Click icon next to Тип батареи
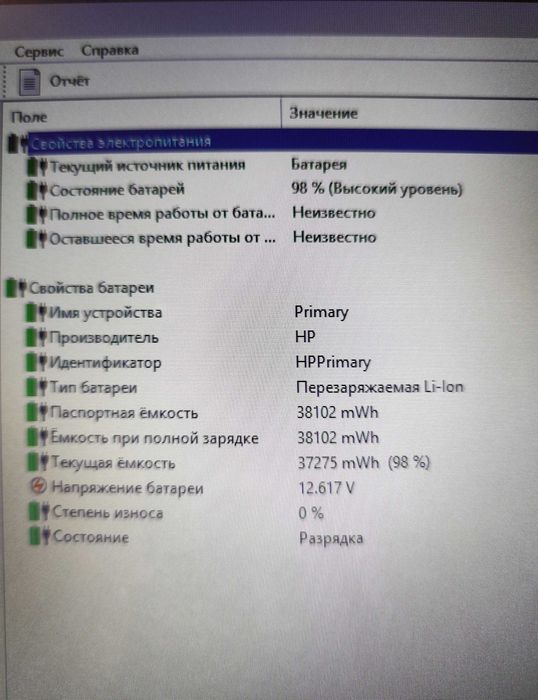This screenshot has height=700, width=538. pyautogui.click(x=37, y=388)
